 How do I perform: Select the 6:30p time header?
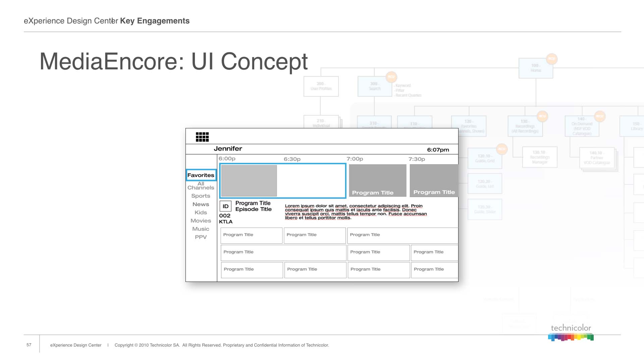(x=292, y=159)
